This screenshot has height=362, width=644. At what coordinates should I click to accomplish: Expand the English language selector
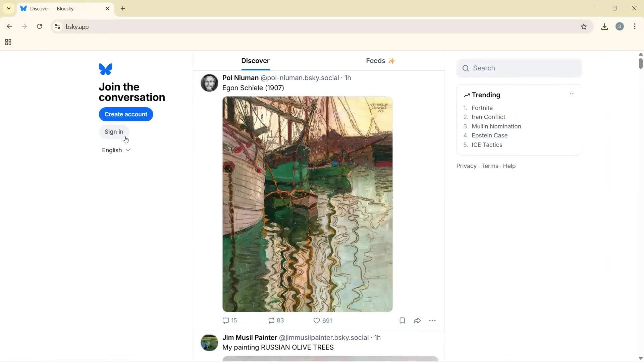tap(115, 150)
